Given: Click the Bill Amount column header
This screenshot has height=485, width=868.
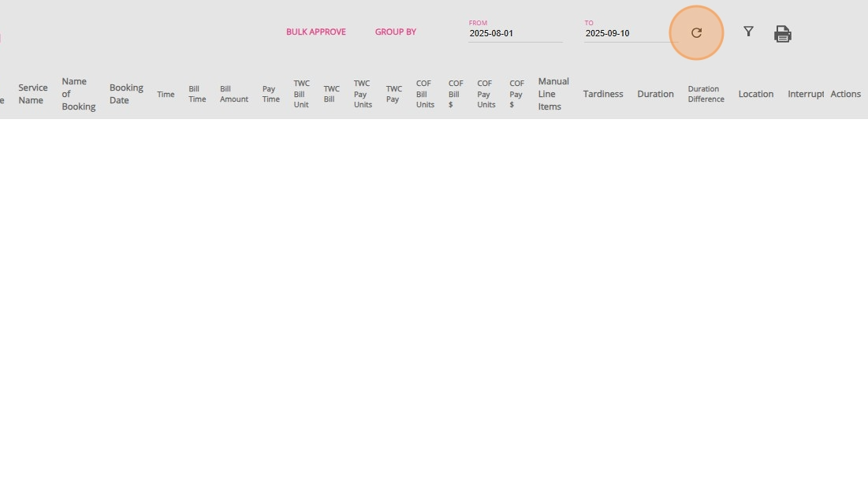Looking at the screenshot, I should pyautogui.click(x=233, y=94).
